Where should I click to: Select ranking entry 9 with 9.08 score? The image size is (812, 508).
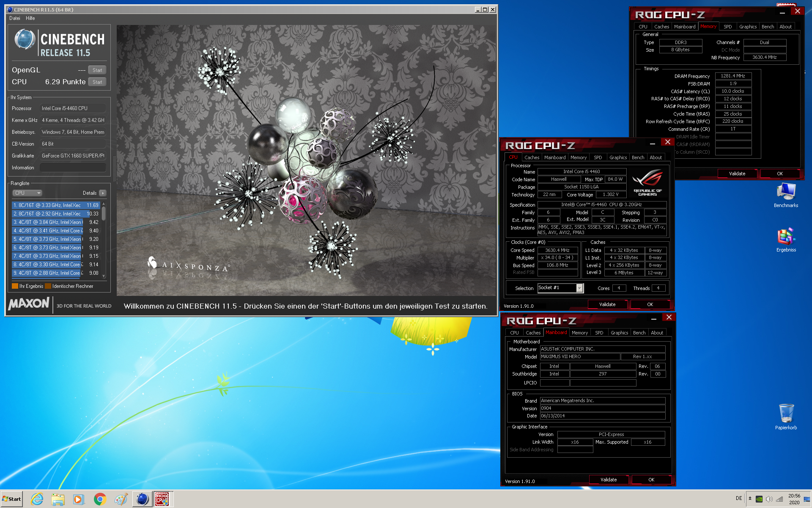(56, 273)
